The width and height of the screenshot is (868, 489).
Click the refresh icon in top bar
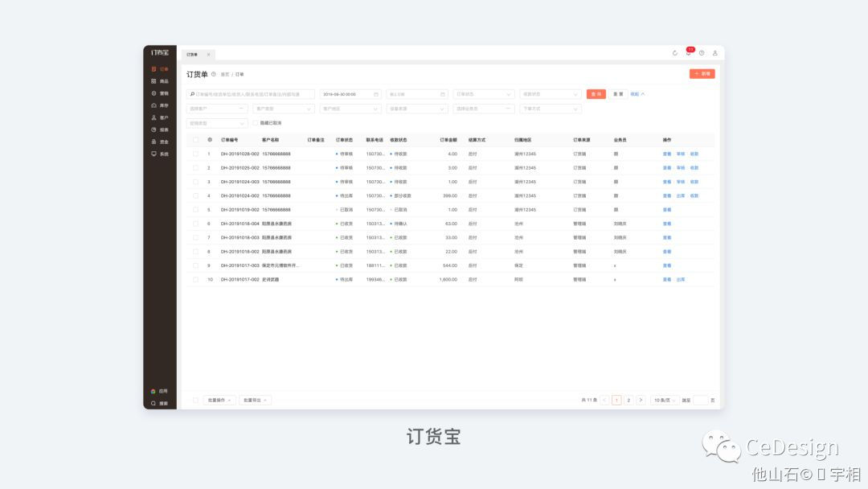pyautogui.click(x=675, y=53)
